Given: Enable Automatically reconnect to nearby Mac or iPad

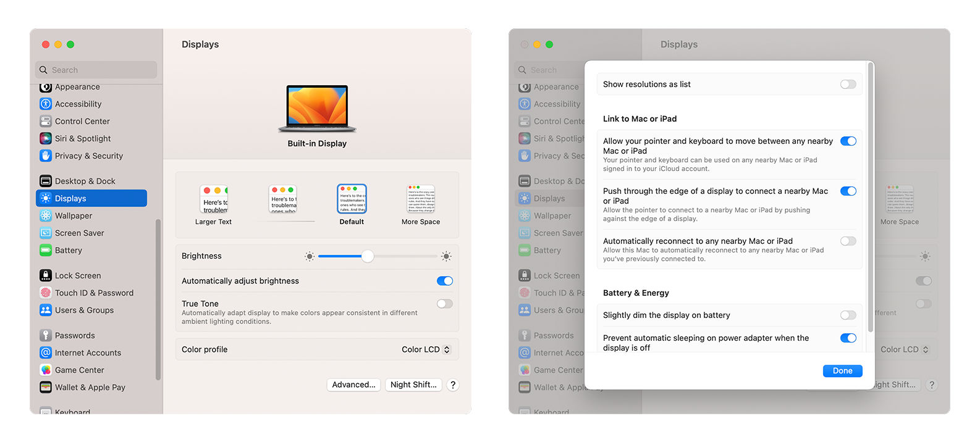Looking at the screenshot, I should (848, 241).
